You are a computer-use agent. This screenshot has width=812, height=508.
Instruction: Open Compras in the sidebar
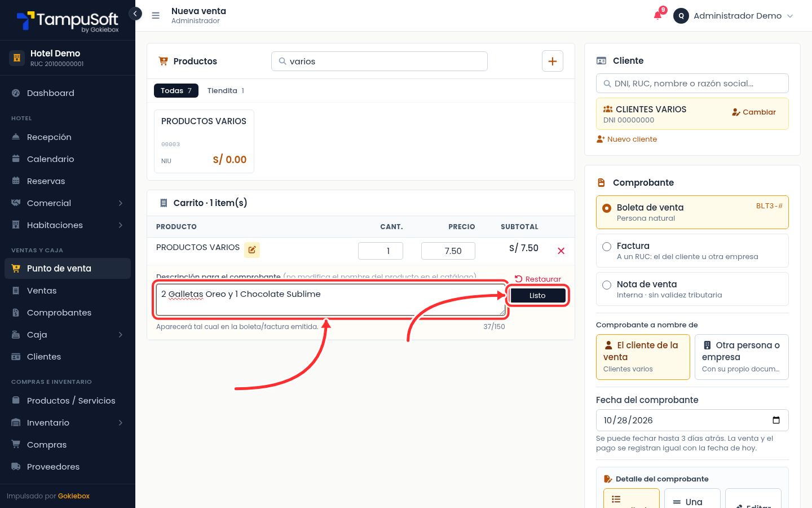[68, 445]
